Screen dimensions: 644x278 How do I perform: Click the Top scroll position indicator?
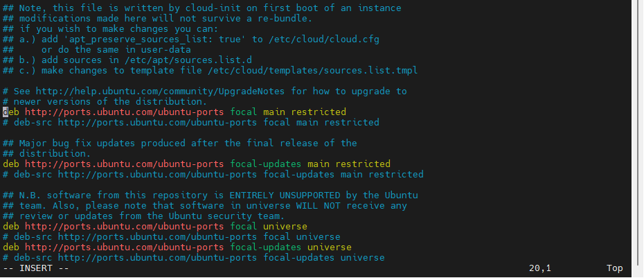614,268
